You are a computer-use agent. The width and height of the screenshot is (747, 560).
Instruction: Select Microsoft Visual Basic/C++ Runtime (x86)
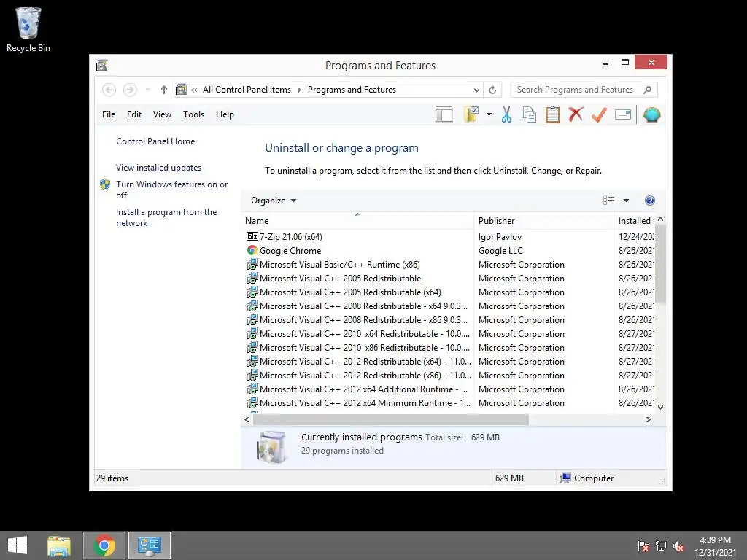click(x=340, y=264)
